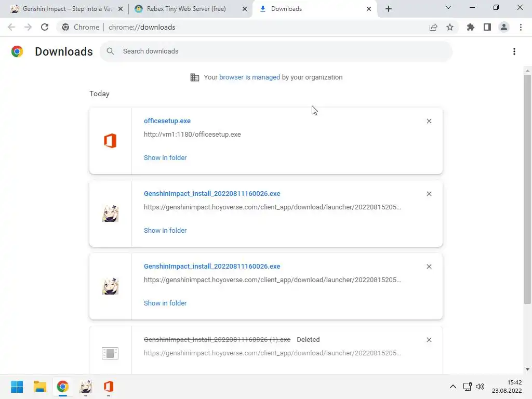Click the Office icon for officesetup.exe
Screen dimensions: 532x399
click(110, 141)
